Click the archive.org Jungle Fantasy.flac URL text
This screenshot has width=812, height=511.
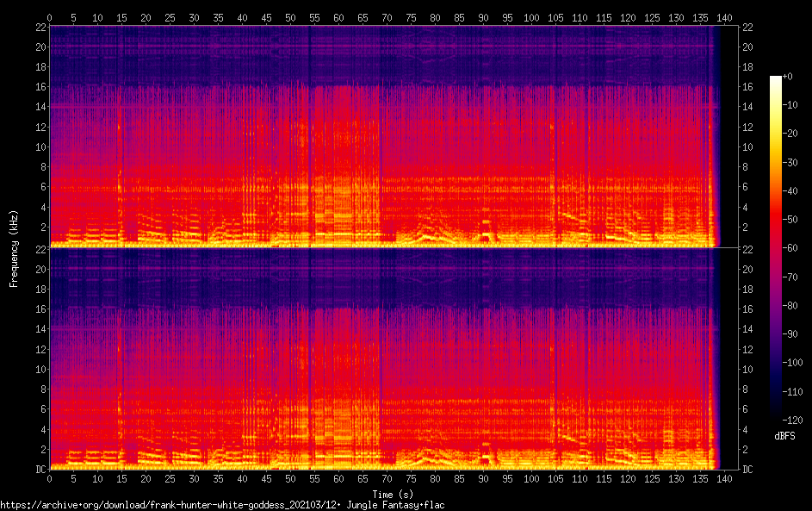[x=222, y=505]
